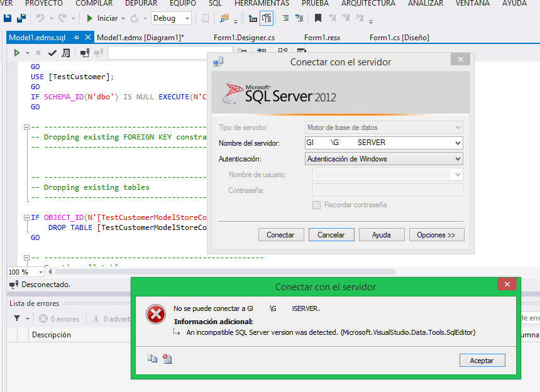Open the COMPILAR menu

[x=94, y=3]
